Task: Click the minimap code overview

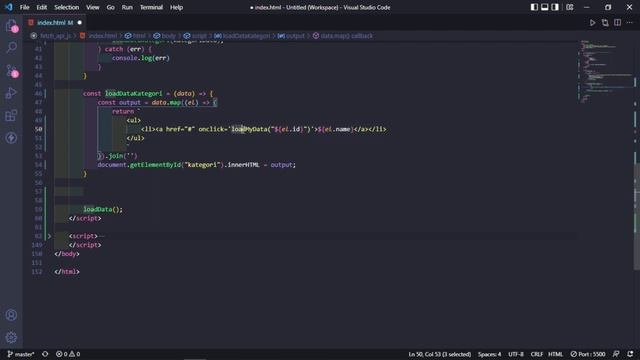Action: click(605, 71)
